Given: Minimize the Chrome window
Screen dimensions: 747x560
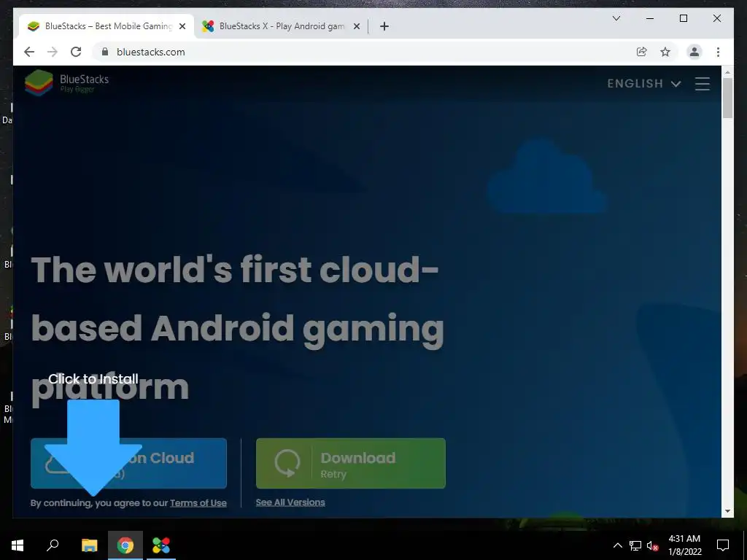Looking at the screenshot, I should [x=650, y=18].
